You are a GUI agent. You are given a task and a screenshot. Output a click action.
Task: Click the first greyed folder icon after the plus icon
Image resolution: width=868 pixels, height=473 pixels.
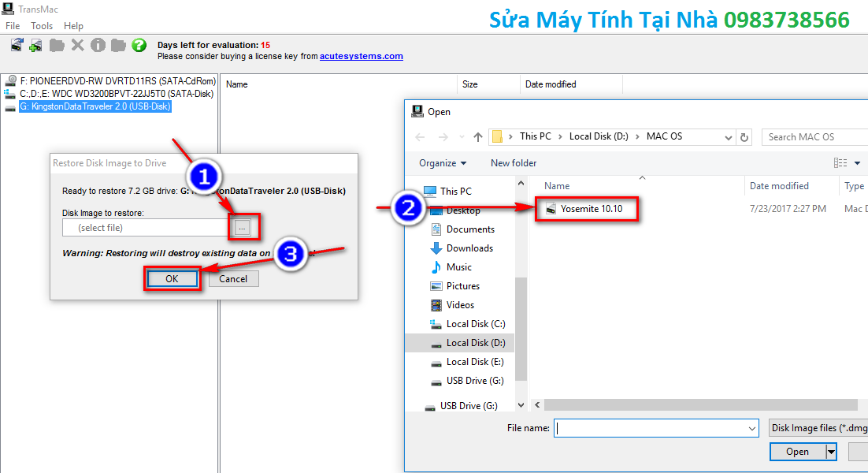pyautogui.click(x=57, y=46)
